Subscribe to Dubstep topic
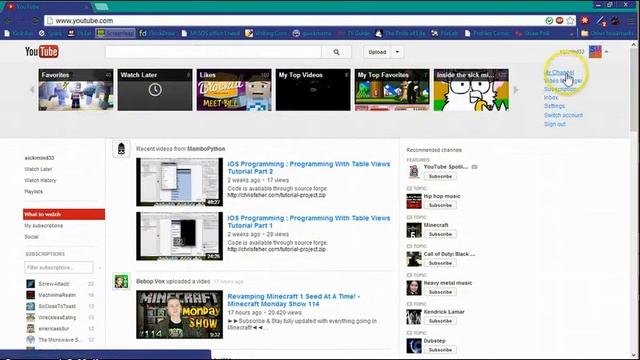Image resolution: width=640 pixels, height=360 pixels. tap(440, 350)
